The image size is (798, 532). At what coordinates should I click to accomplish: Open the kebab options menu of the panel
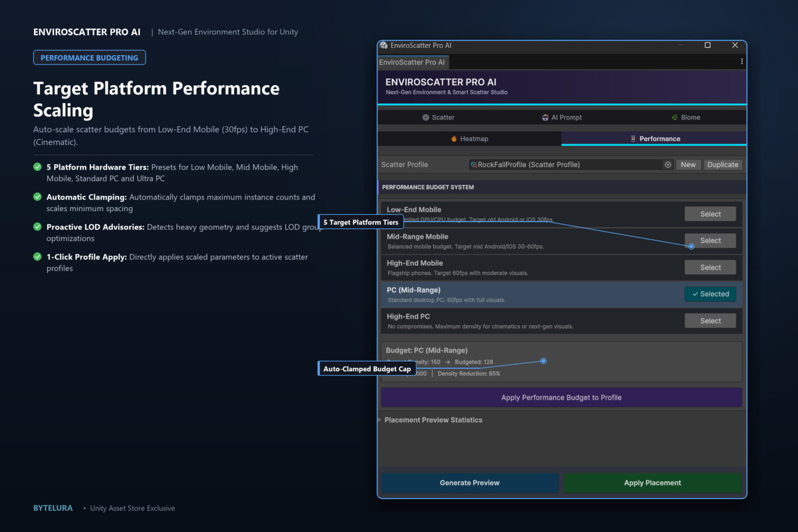(x=742, y=62)
